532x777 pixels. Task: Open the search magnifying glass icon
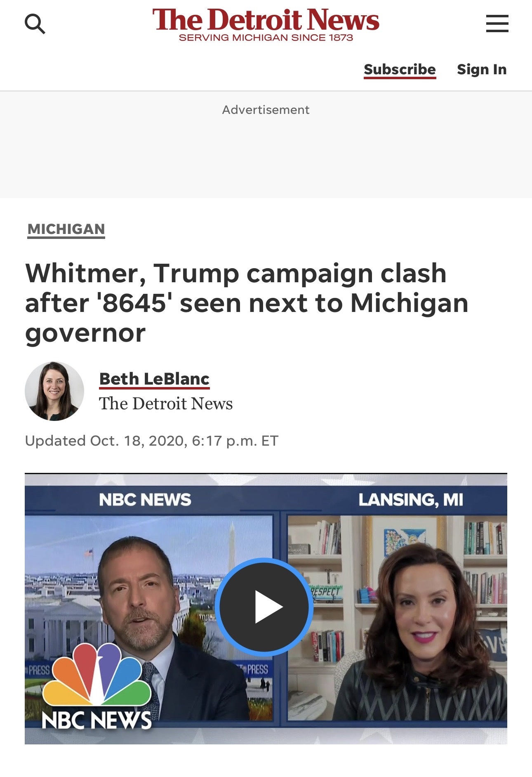coord(35,24)
